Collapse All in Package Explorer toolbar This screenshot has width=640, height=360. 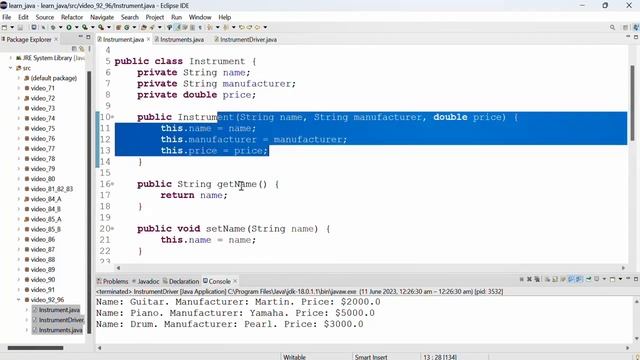(74, 49)
